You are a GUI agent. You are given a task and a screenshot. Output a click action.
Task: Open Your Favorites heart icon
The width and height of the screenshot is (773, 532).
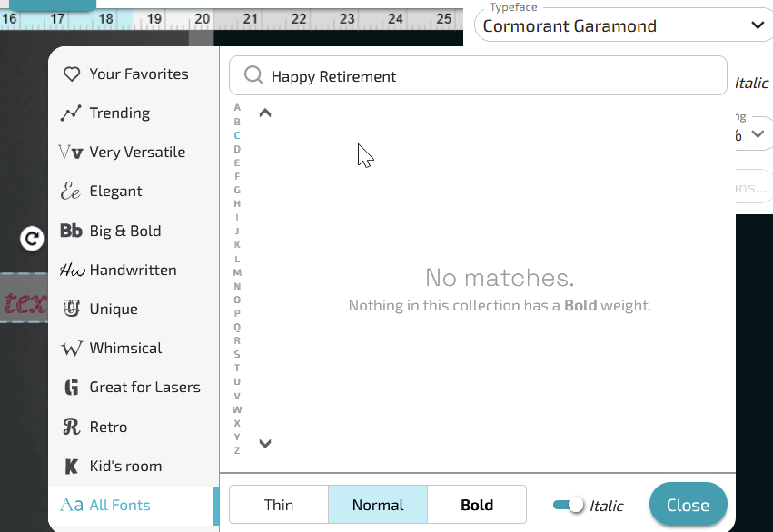pos(71,74)
